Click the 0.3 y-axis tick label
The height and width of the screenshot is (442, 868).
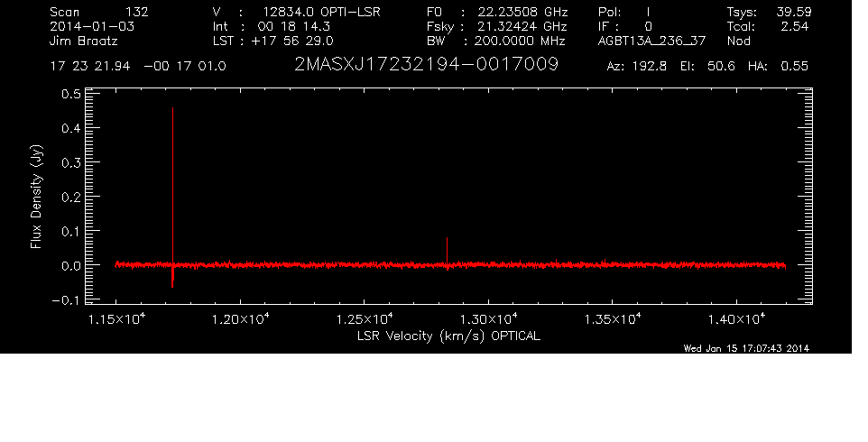coord(72,162)
